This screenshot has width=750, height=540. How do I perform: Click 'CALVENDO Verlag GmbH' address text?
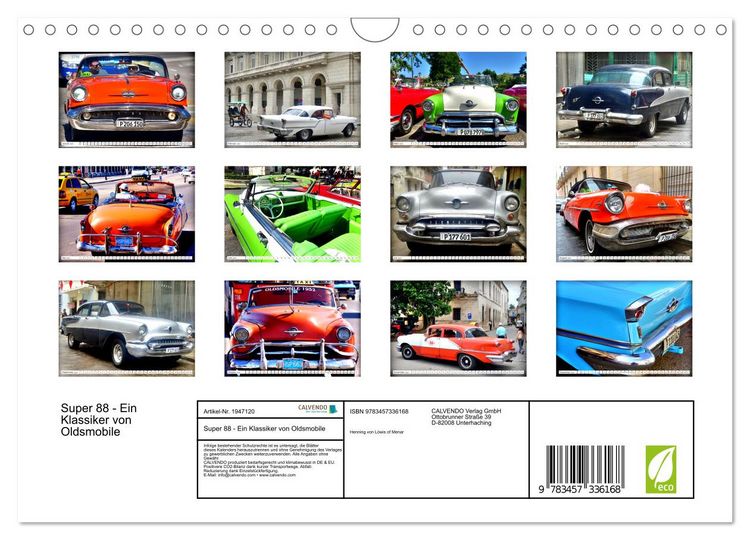point(466,411)
